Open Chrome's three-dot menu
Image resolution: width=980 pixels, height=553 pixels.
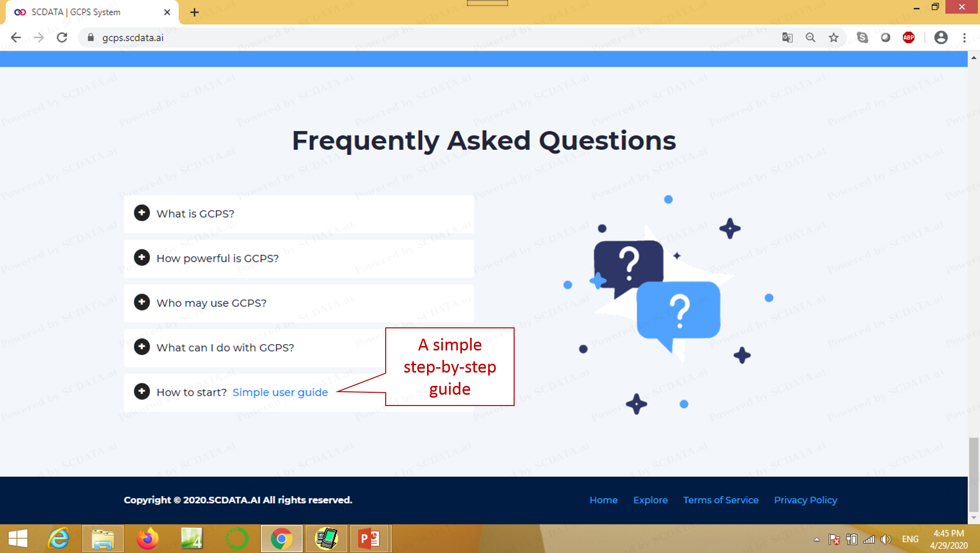click(964, 37)
